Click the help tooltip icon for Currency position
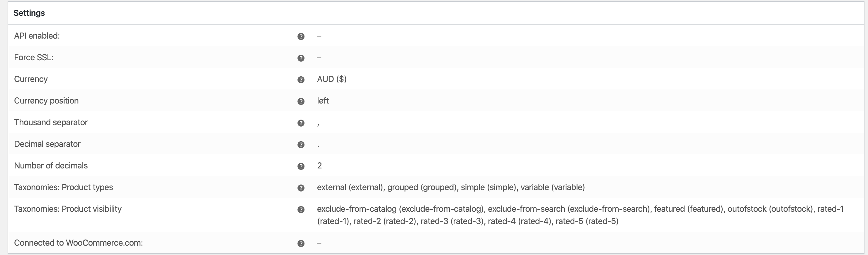 [301, 101]
